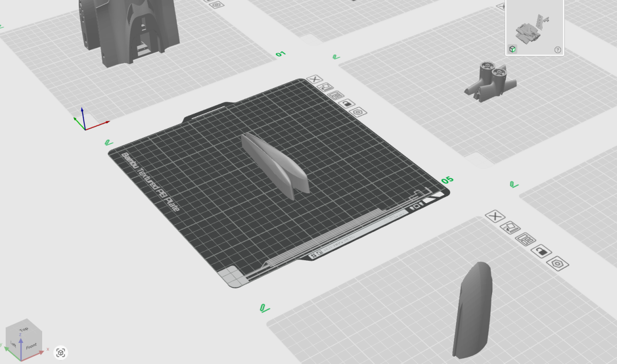
Task: Open help question mark in the thumbnail panel
Action: 557,50
